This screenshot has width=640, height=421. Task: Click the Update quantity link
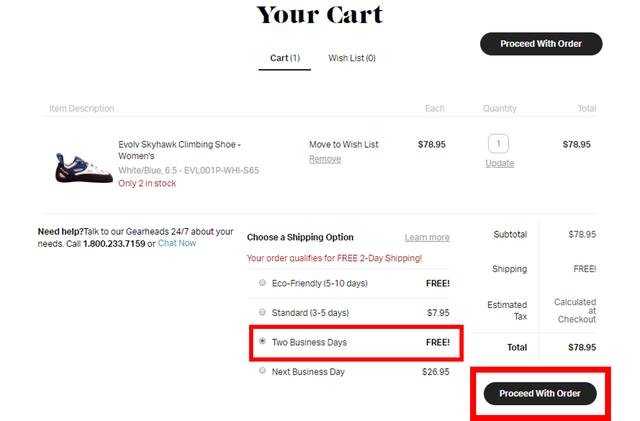500,163
